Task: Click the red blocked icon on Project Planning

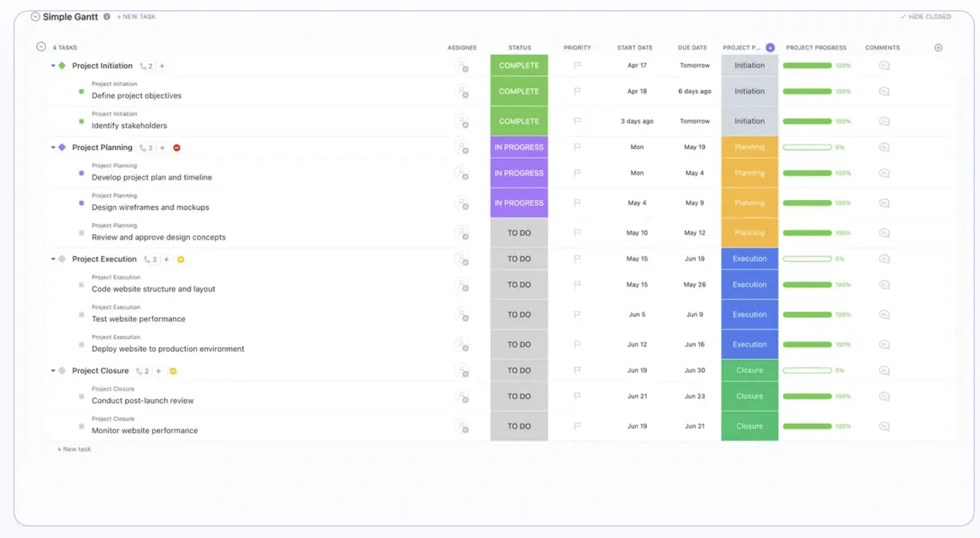Action: tap(177, 147)
